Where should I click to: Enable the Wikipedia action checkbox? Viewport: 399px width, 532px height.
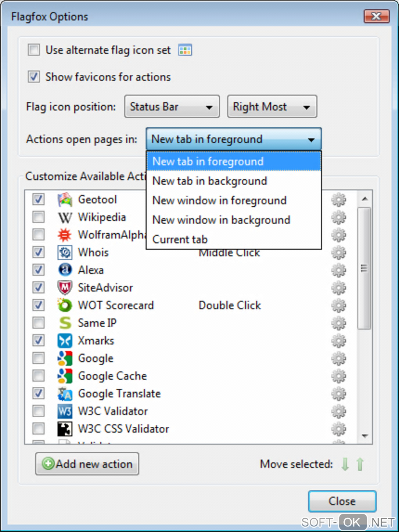click(x=38, y=217)
